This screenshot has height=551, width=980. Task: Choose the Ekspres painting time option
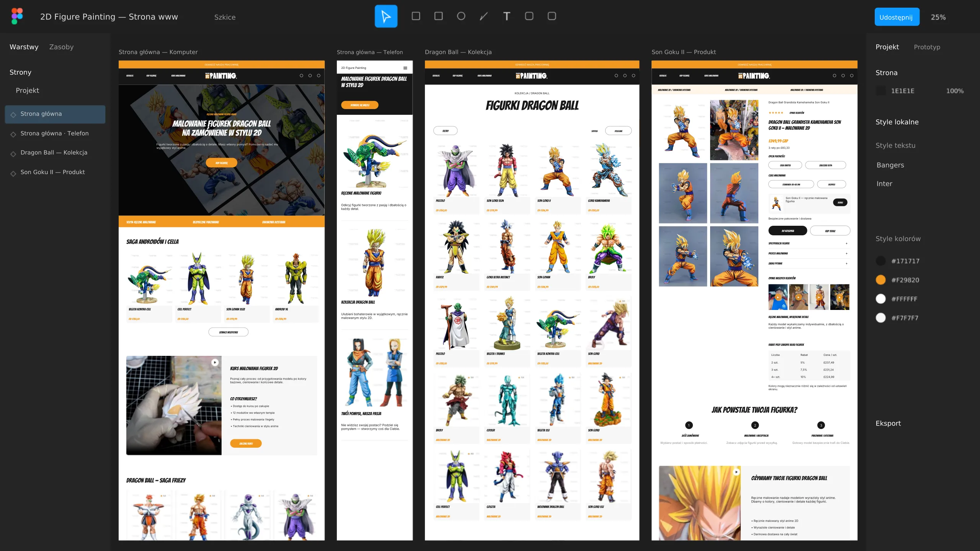click(831, 184)
